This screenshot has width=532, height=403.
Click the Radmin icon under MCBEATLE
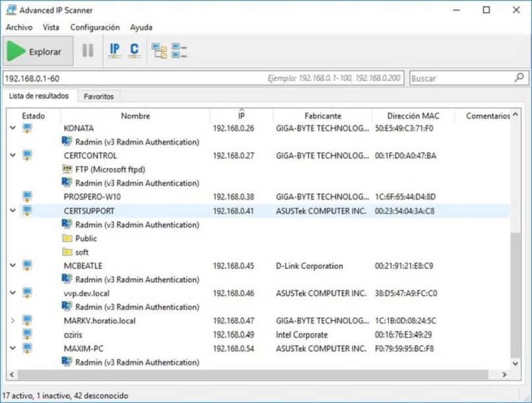pos(67,279)
